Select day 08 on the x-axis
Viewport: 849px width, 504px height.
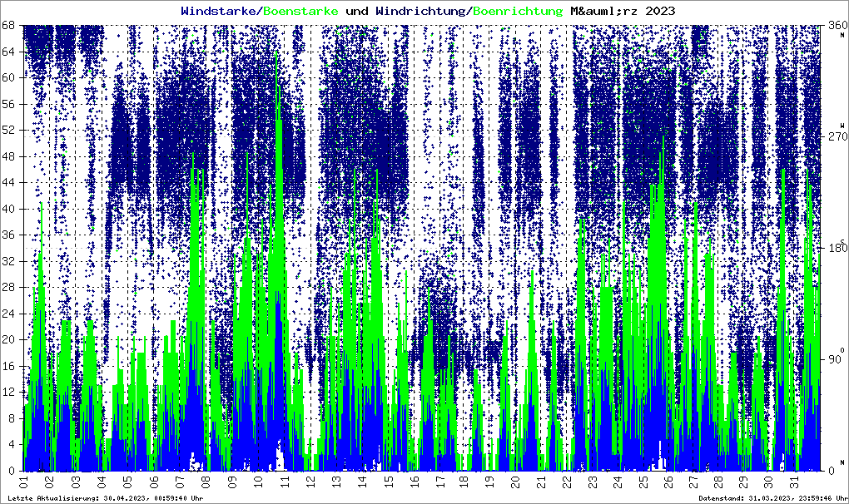(x=206, y=482)
